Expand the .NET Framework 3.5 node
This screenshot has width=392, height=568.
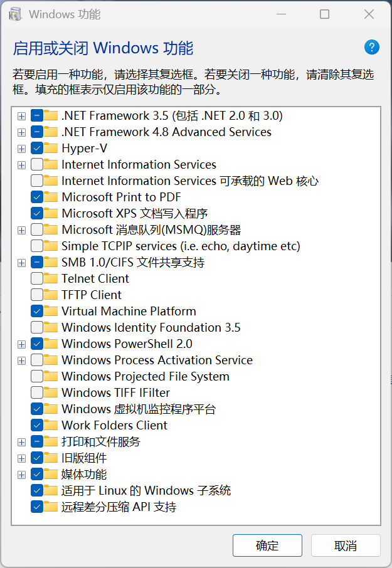(x=22, y=116)
